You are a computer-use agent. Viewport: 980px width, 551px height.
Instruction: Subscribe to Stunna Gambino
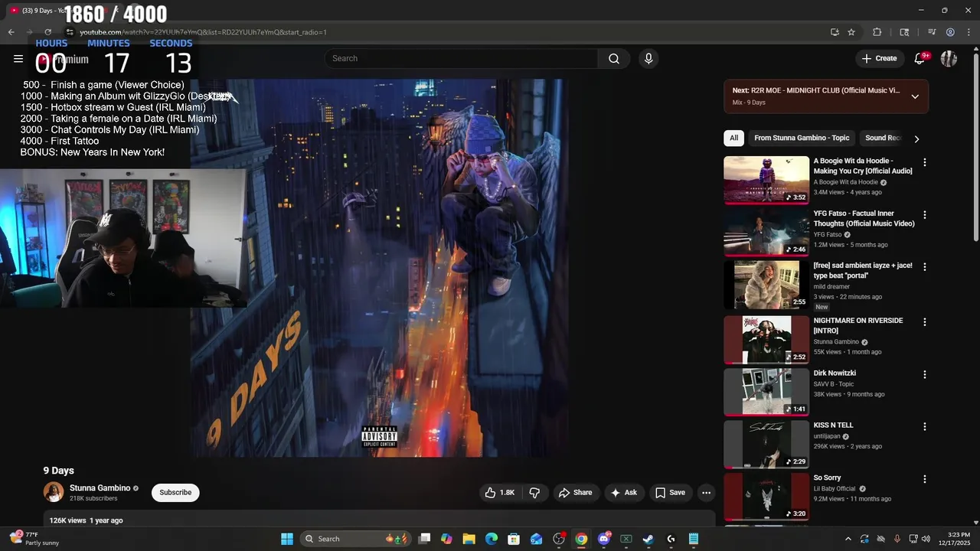pos(175,493)
